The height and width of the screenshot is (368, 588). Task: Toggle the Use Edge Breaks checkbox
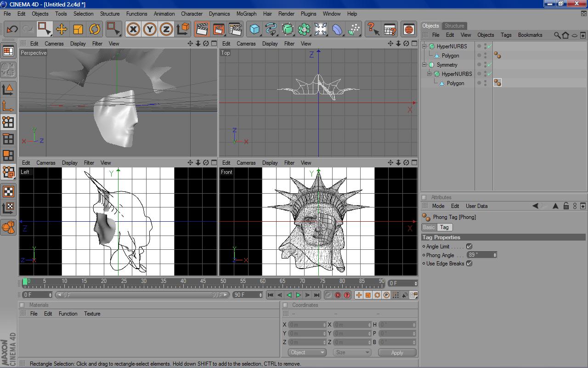pos(469,264)
